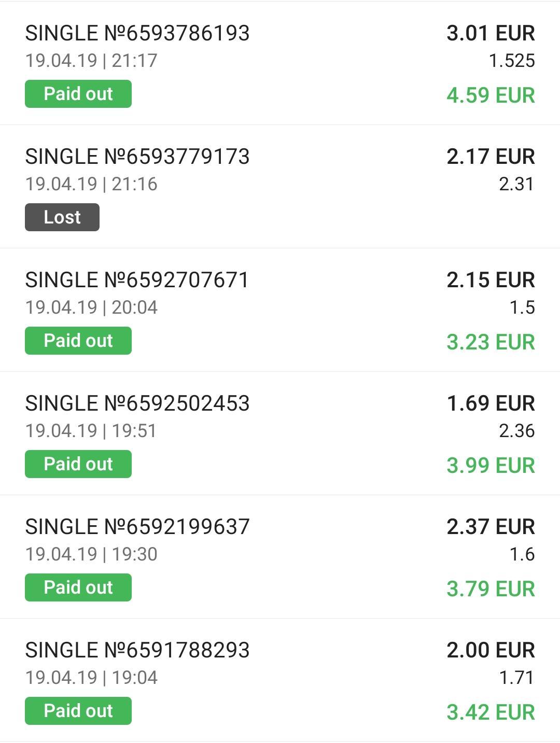Open bet SINGLE №6592707671
This screenshot has width=560, height=743.
coord(137,280)
